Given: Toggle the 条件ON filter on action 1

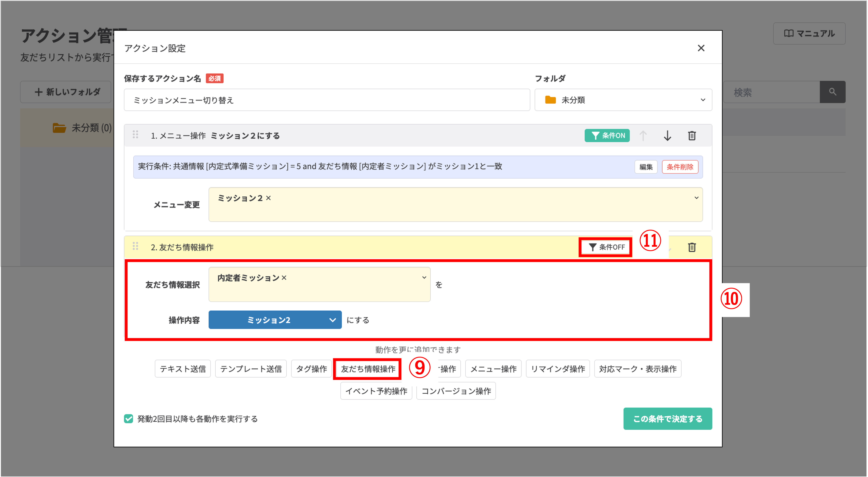Looking at the screenshot, I should (607, 136).
